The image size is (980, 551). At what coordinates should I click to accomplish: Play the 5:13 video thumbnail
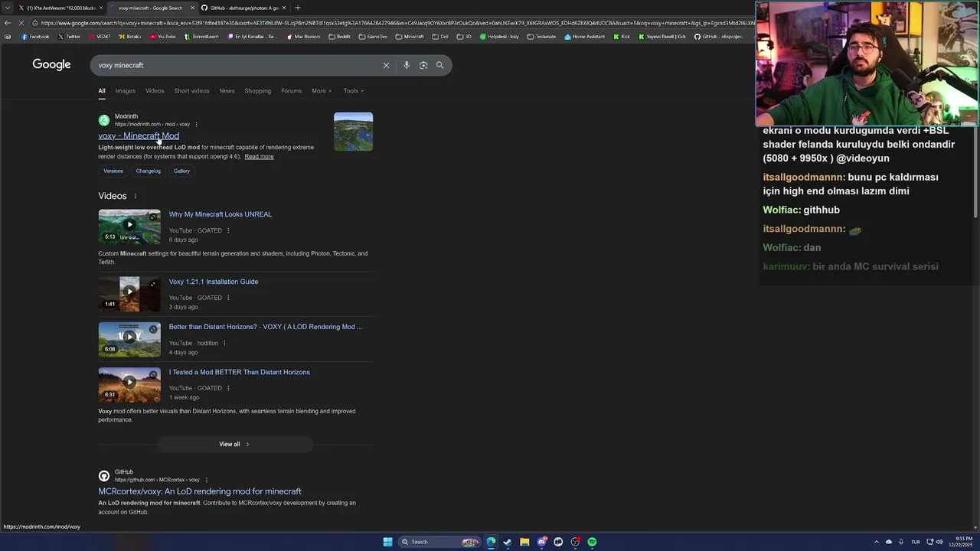(x=129, y=227)
